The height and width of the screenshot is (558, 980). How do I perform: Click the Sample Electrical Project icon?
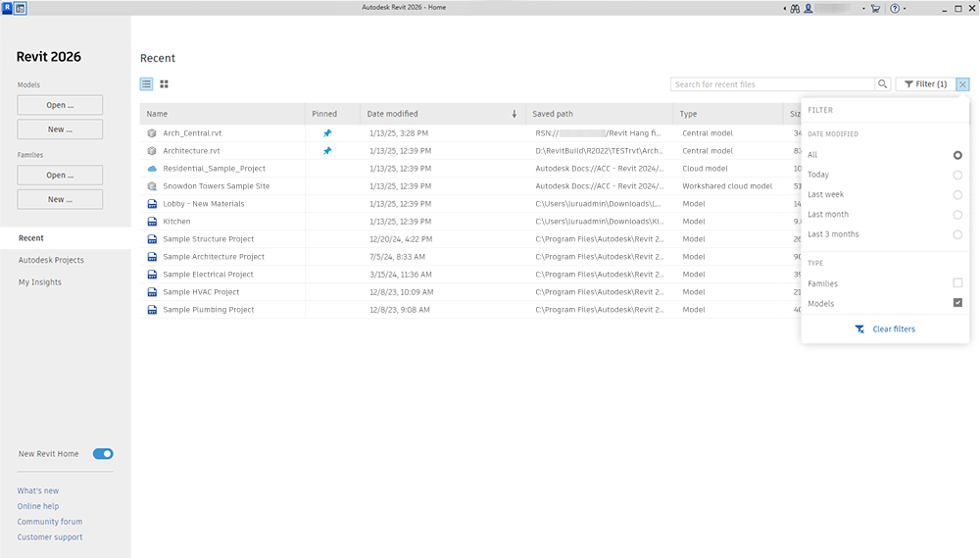pyautogui.click(x=152, y=274)
